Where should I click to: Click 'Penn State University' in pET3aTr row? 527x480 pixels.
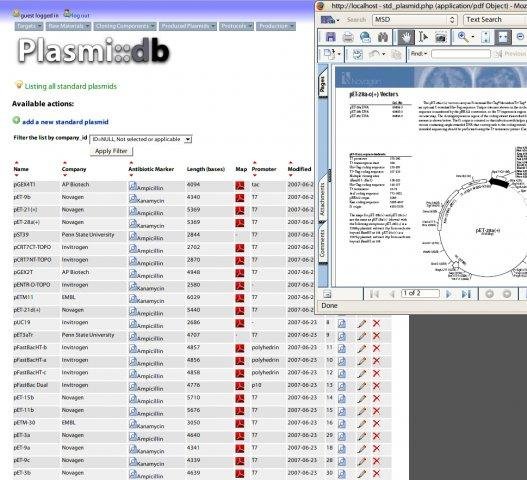[88, 335]
